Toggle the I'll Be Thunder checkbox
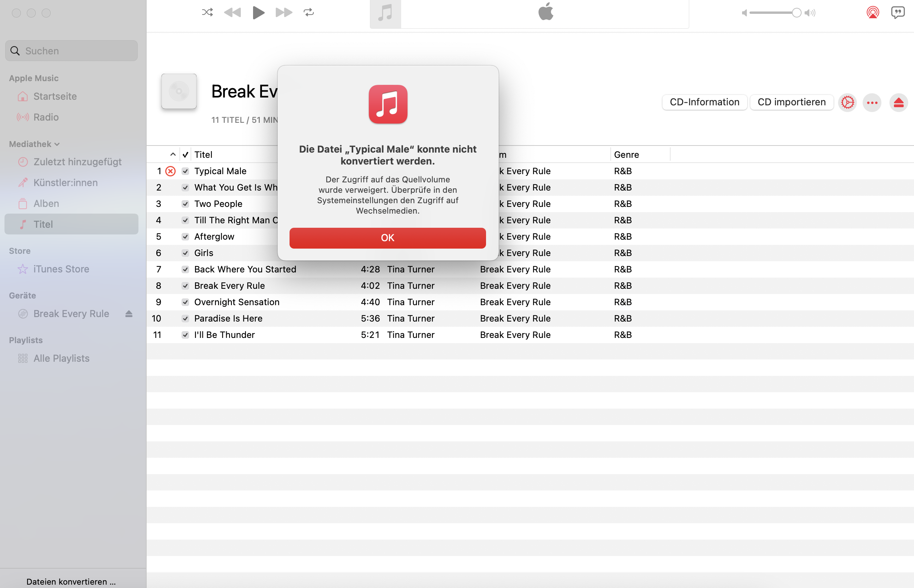914x588 pixels. click(185, 335)
